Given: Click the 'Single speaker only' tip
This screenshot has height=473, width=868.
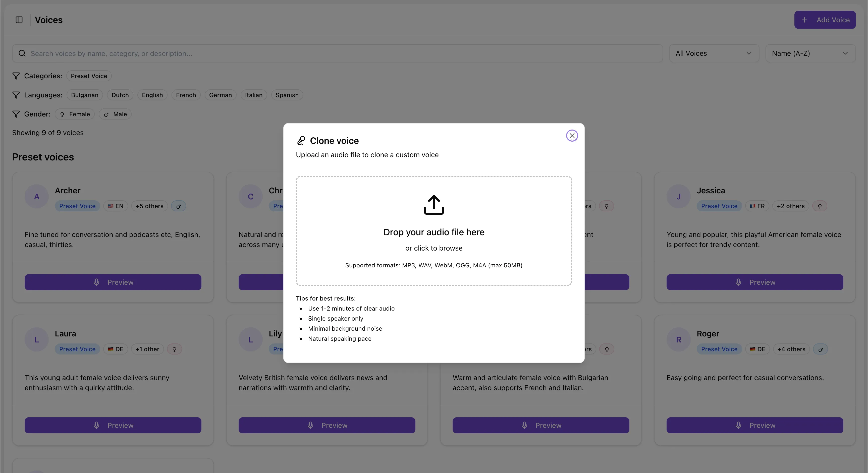Looking at the screenshot, I should point(336,319).
